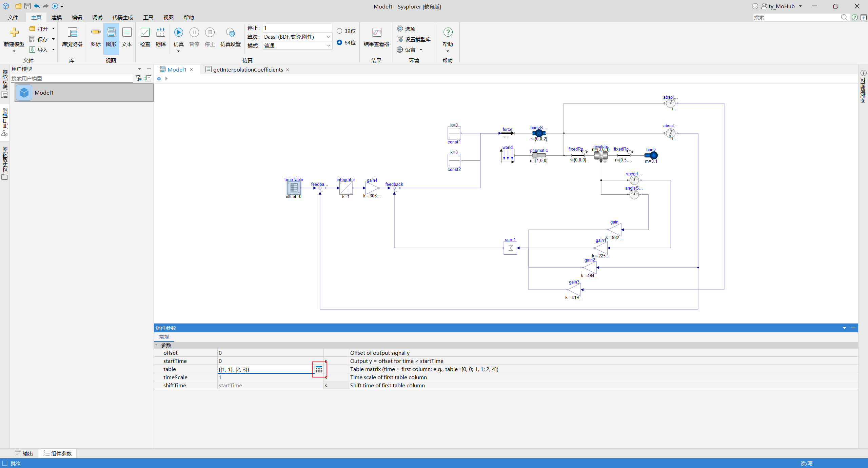Switch to Icon view (图标)
The image size is (868, 468).
click(x=96, y=33)
